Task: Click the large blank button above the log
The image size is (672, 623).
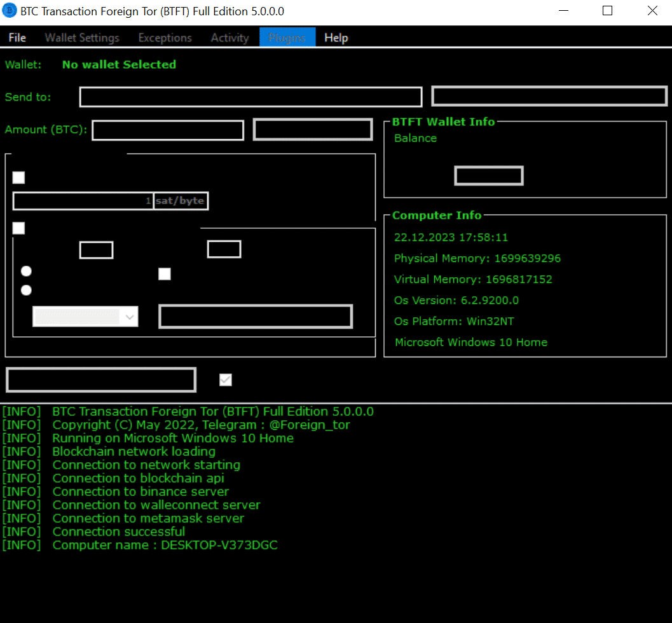Action: (101, 380)
